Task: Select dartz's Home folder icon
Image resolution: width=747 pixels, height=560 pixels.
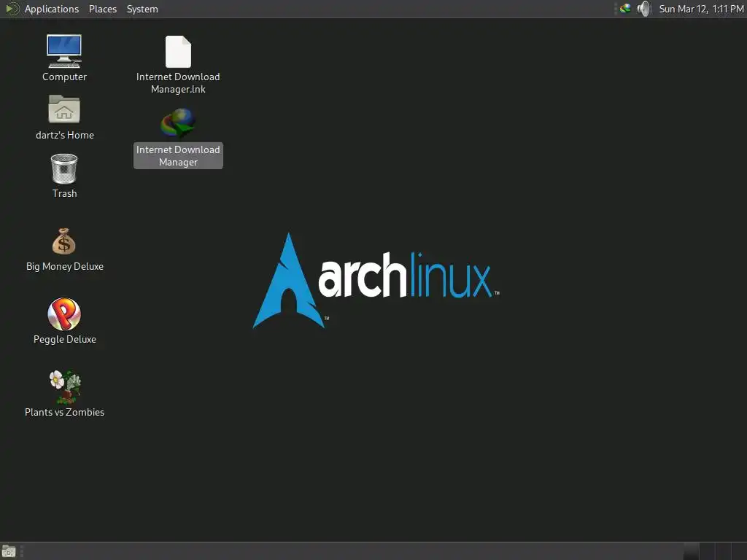Action: click(64, 109)
